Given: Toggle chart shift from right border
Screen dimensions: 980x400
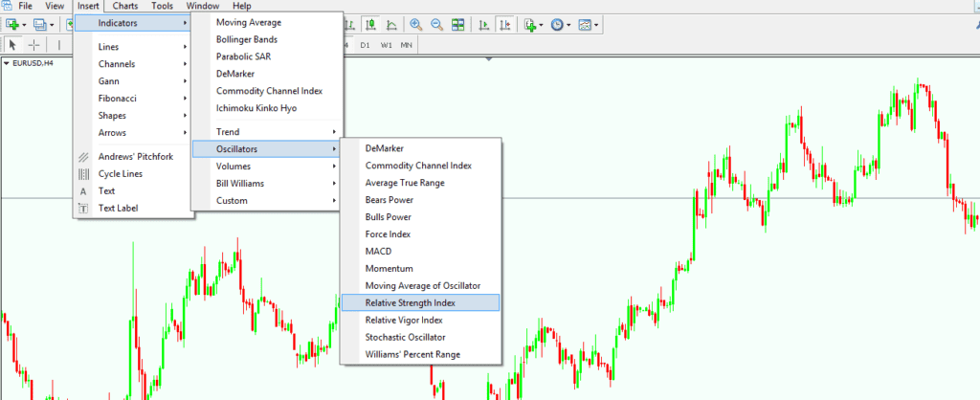Looking at the screenshot, I should pos(504,24).
